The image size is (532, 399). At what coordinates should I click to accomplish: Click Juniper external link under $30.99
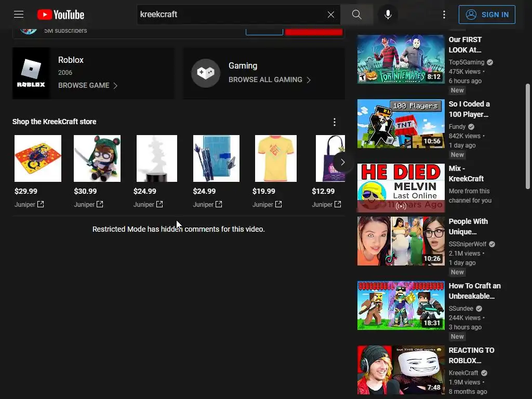(88, 204)
